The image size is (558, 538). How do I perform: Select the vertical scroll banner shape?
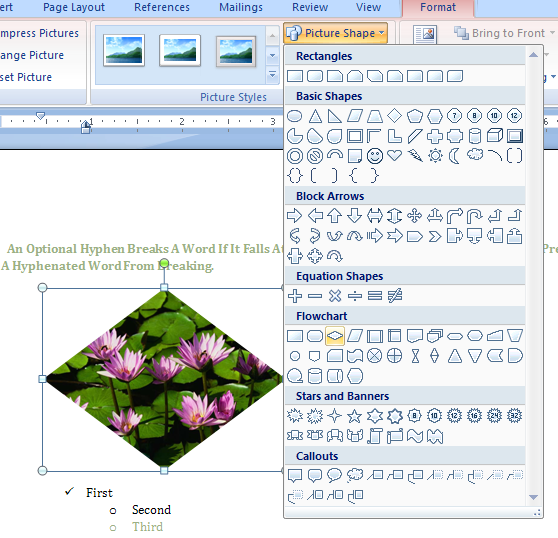pos(375,436)
